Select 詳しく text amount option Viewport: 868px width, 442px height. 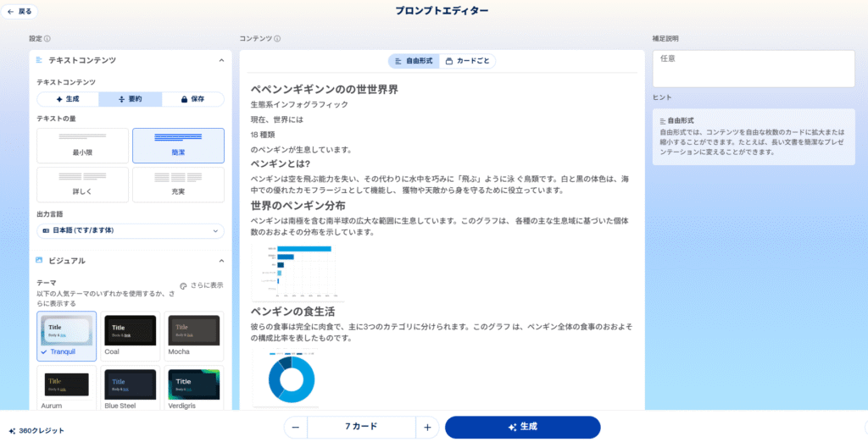tap(82, 185)
